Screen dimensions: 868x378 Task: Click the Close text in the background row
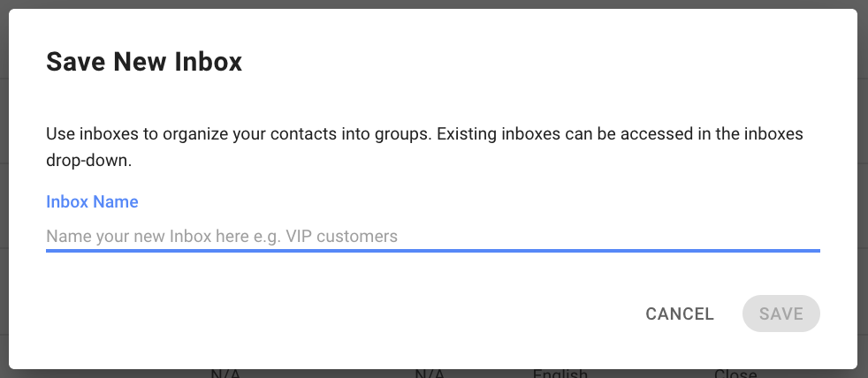click(x=735, y=374)
